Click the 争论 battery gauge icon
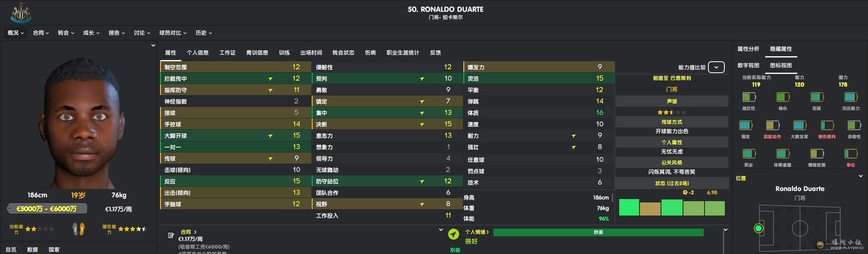This screenshot has height=254, width=868. click(851, 154)
